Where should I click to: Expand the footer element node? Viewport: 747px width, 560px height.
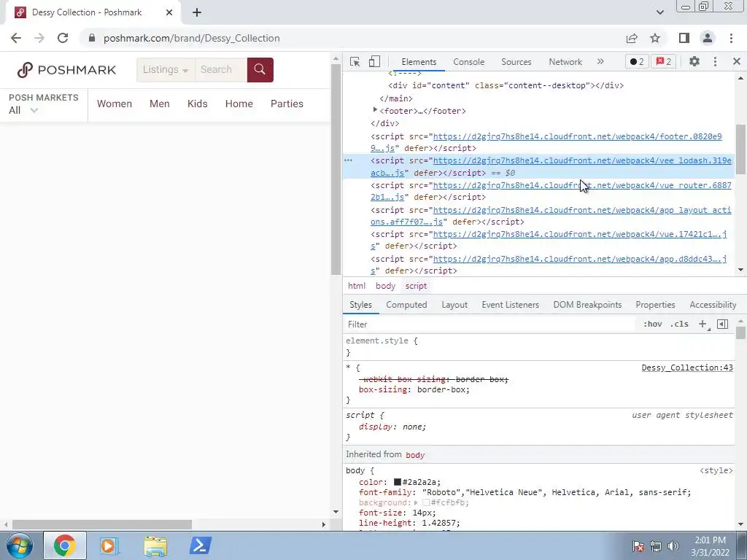pos(376,111)
